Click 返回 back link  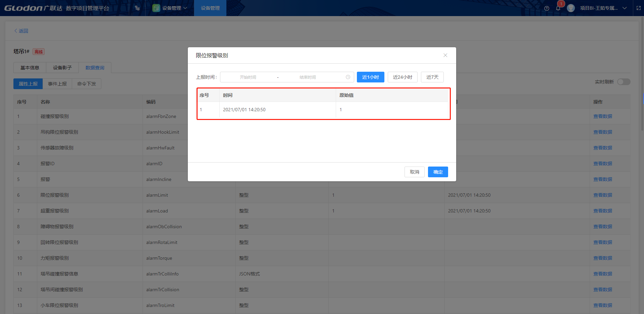point(21,31)
